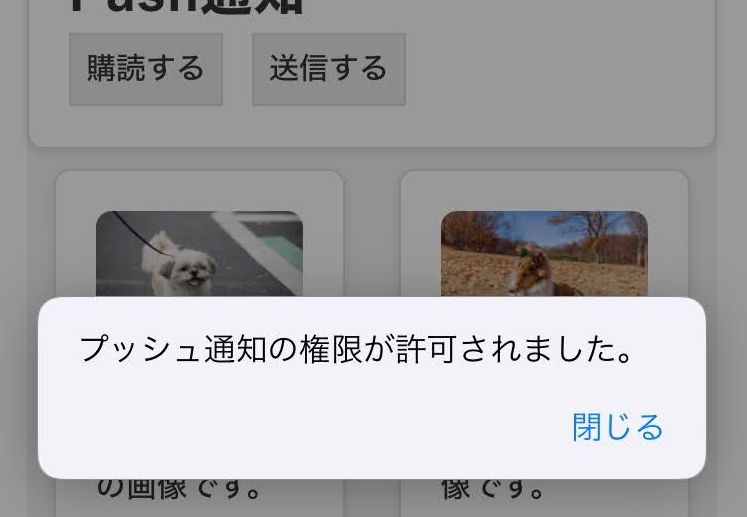The image size is (747, 517).
Task: Click blank area right of 送信する button
Action: (557, 69)
